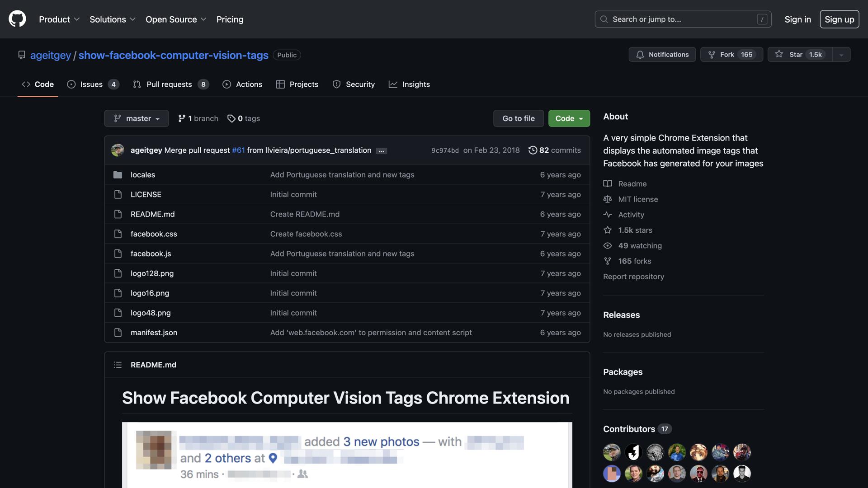The width and height of the screenshot is (868, 488).
Task: Click the notification bell icon
Action: [x=641, y=54]
